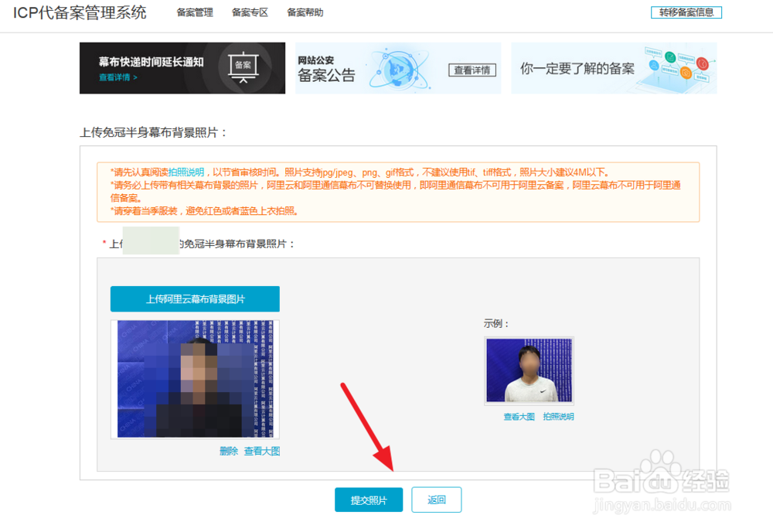Click the 上传阿里云幕布背景图片 upload button
Screen dimensions: 773x532
click(195, 298)
